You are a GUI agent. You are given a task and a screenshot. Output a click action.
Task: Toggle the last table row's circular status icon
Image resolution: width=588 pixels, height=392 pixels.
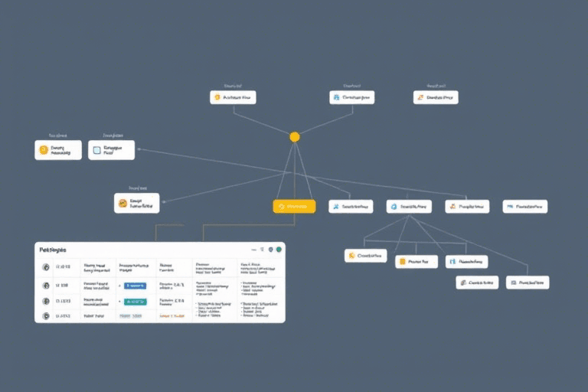click(46, 315)
